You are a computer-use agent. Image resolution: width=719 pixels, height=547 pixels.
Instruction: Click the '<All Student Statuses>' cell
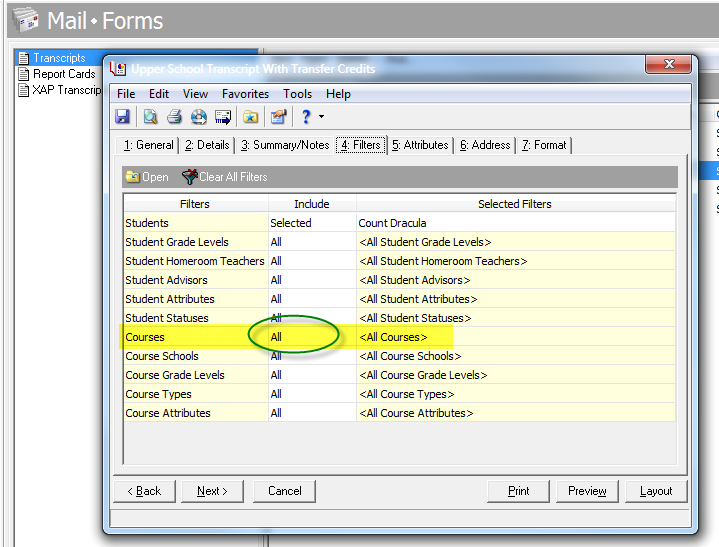(x=516, y=318)
